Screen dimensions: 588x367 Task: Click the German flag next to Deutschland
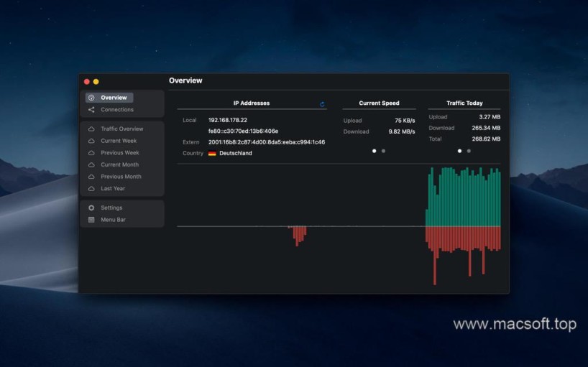tap(212, 153)
